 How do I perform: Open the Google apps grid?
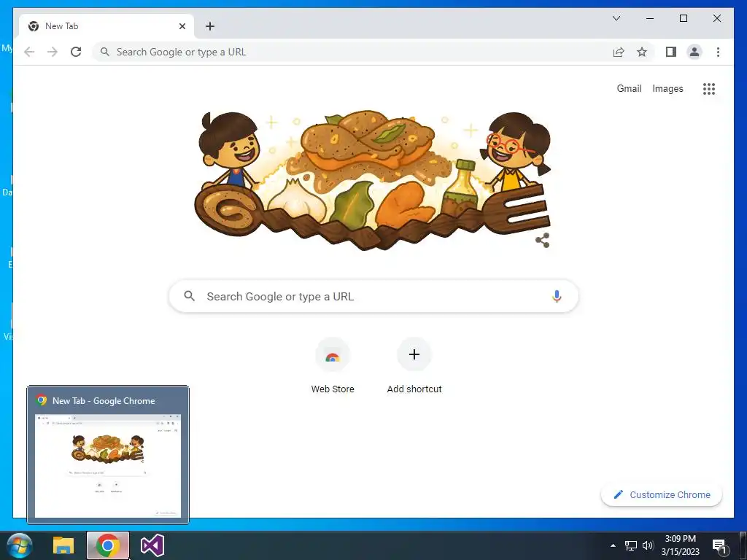tap(709, 88)
